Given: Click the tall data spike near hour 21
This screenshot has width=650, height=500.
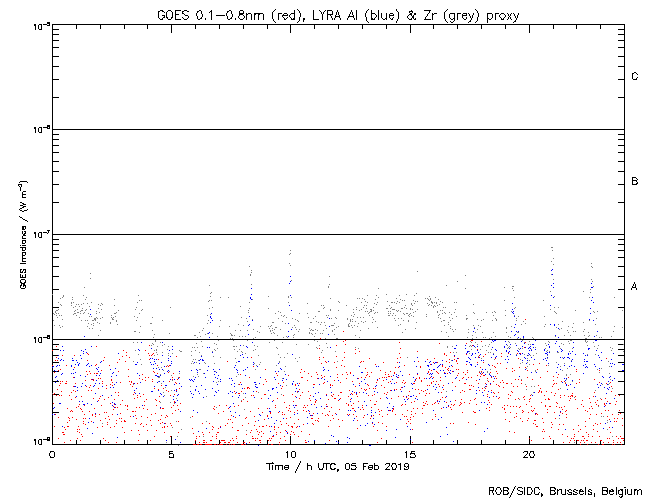Looking at the screenshot, I should (552, 250).
